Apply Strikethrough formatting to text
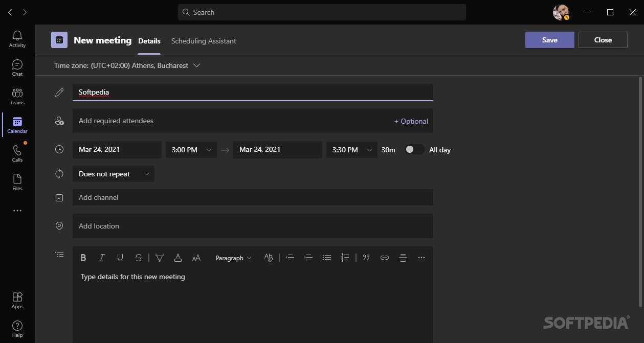644x343 pixels. coord(139,258)
